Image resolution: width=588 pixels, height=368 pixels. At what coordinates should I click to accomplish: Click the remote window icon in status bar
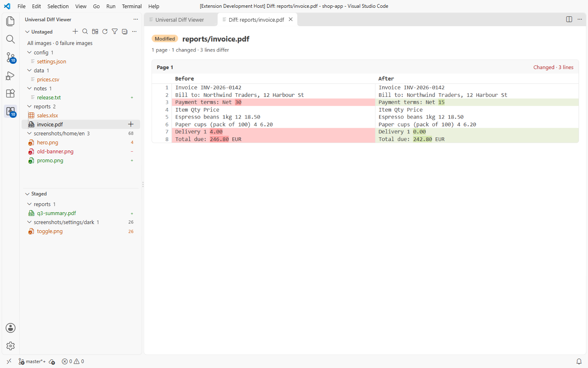(x=9, y=361)
